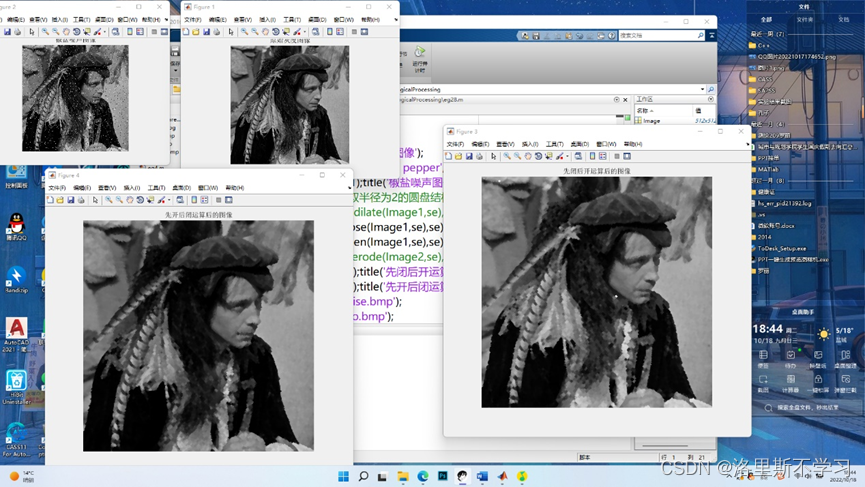Expand Figure 4 menu bar overflow arrow
Screen dimensions: 865x487
[x=349, y=188]
